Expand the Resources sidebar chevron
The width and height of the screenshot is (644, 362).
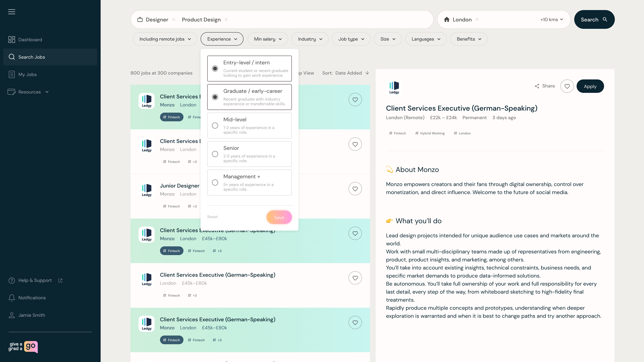point(47,92)
